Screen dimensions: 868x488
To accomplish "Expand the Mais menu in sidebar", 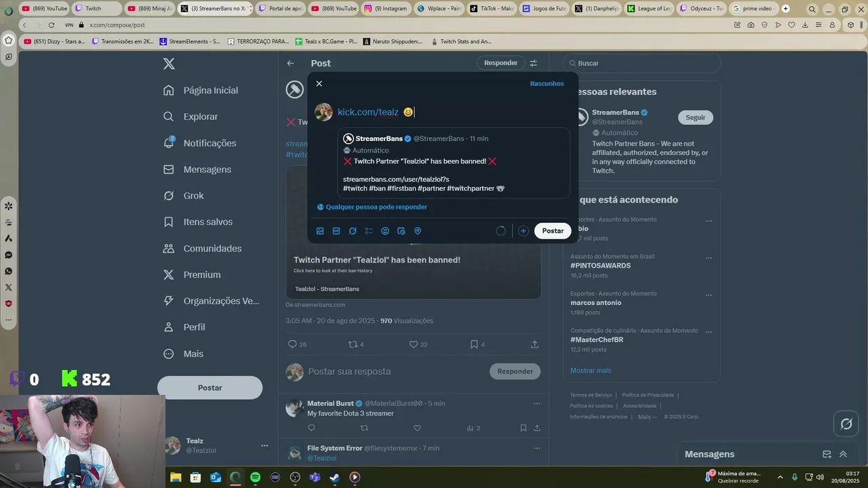I will [x=183, y=354].
